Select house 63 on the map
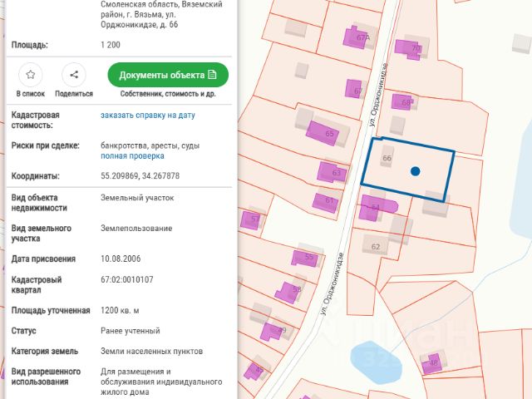The width and height of the screenshot is (532, 399). click(x=332, y=172)
